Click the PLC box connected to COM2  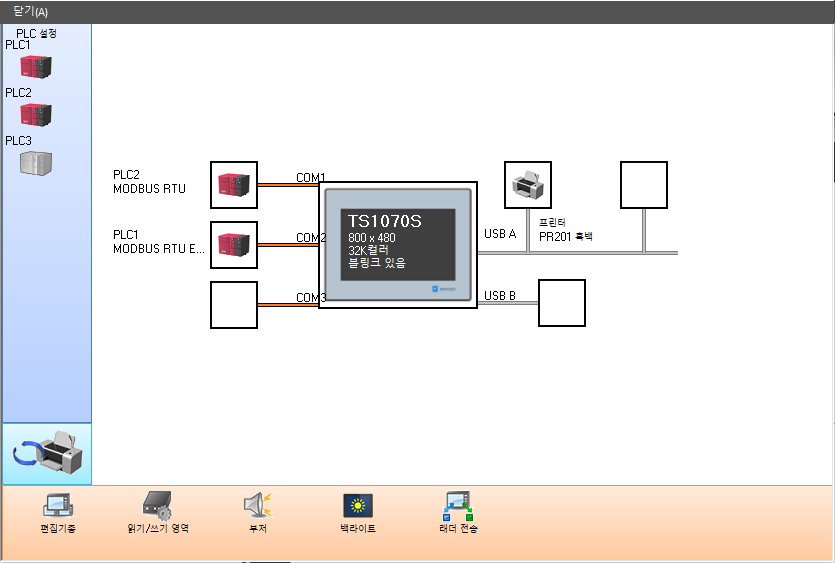[234, 245]
